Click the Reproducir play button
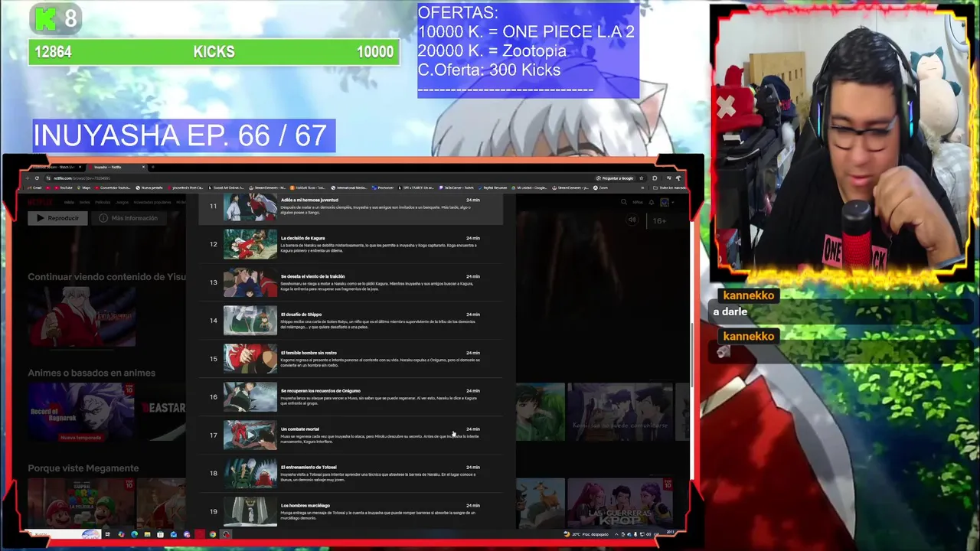 tap(57, 218)
